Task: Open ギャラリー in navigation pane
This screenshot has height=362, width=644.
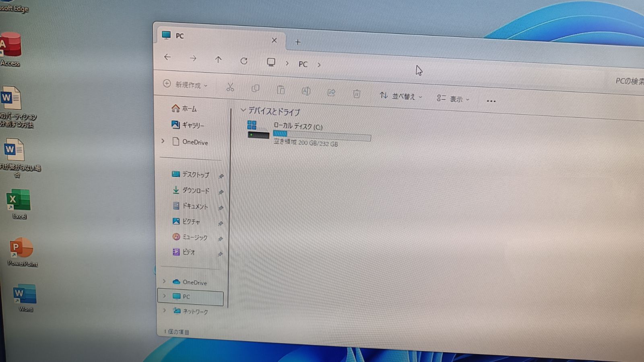Action: tap(188, 125)
